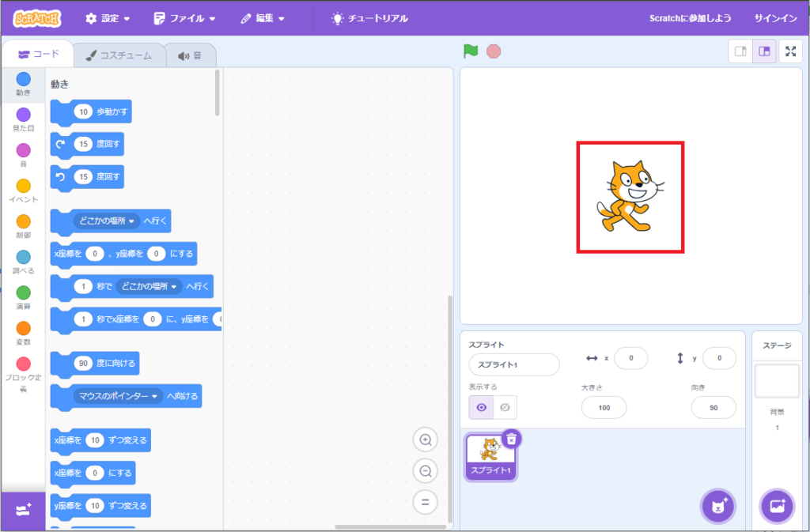Enter full screen stage mode
Screen dimensions: 810x532
(x=790, y=51)
